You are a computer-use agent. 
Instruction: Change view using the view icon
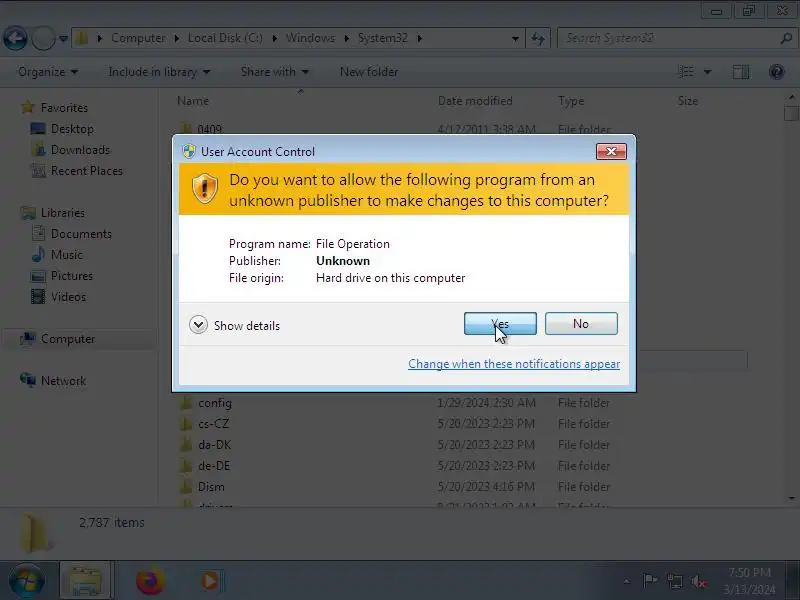click(686, 72)
